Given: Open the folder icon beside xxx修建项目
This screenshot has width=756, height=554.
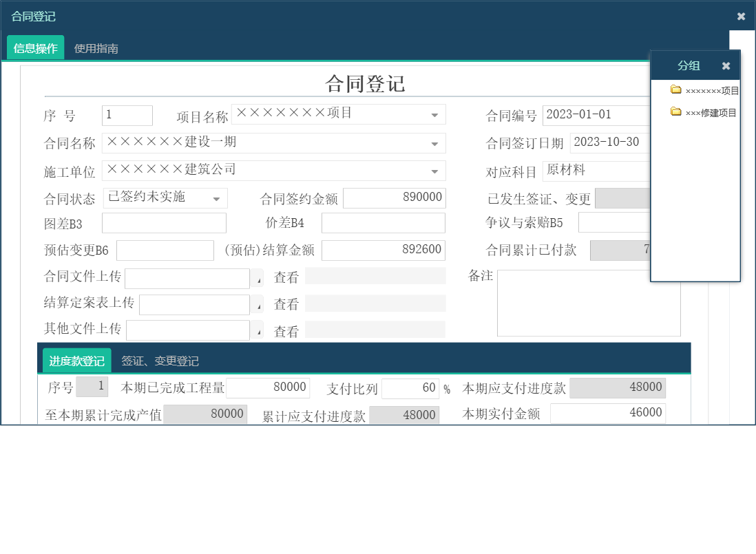Looking at the screenshot, I should tap(675, 111).
